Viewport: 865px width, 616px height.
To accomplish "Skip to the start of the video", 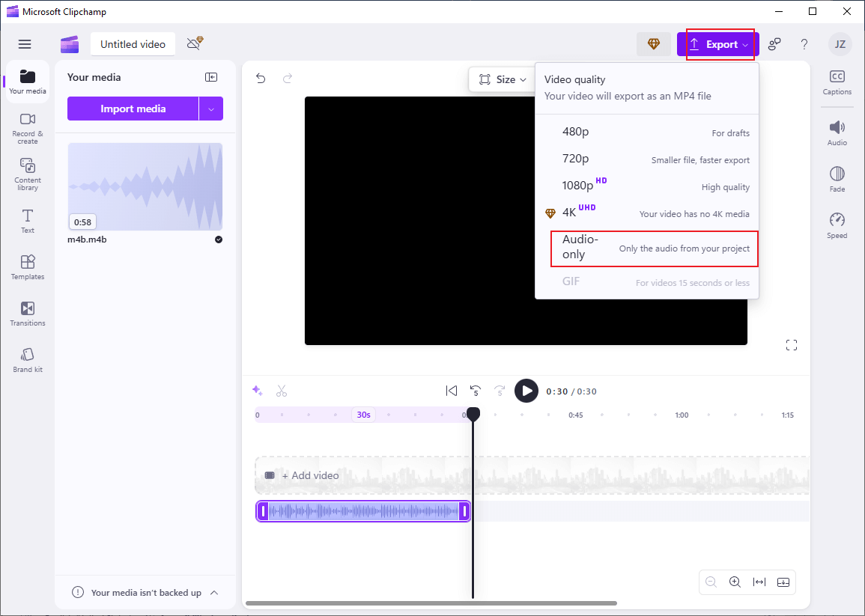I will point(452,391).
